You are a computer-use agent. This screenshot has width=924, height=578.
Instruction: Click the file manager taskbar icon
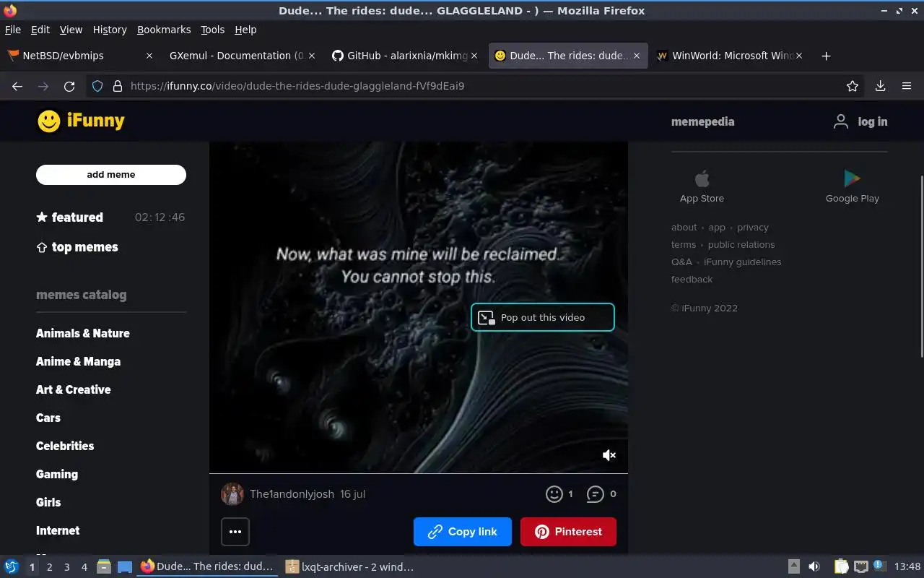[104, 567]
